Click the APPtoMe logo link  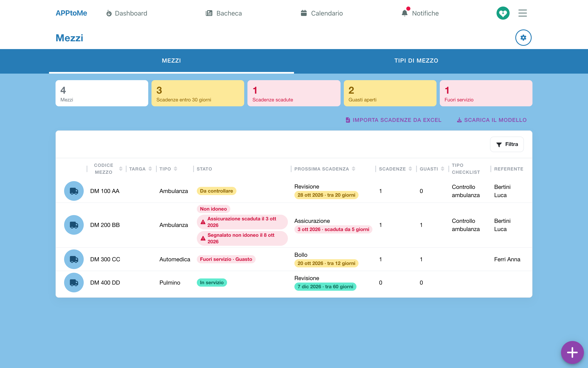pyautogui.click(x=71, y=13)
